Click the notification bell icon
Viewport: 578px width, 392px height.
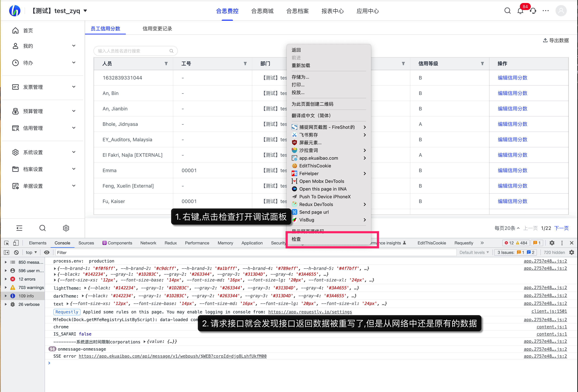point(520,11)
